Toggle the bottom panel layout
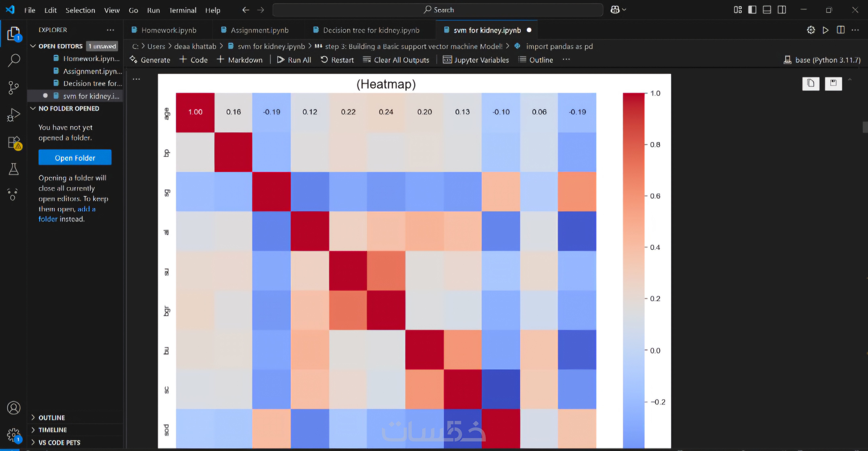 pyautogui.click(x=767, y=10)
